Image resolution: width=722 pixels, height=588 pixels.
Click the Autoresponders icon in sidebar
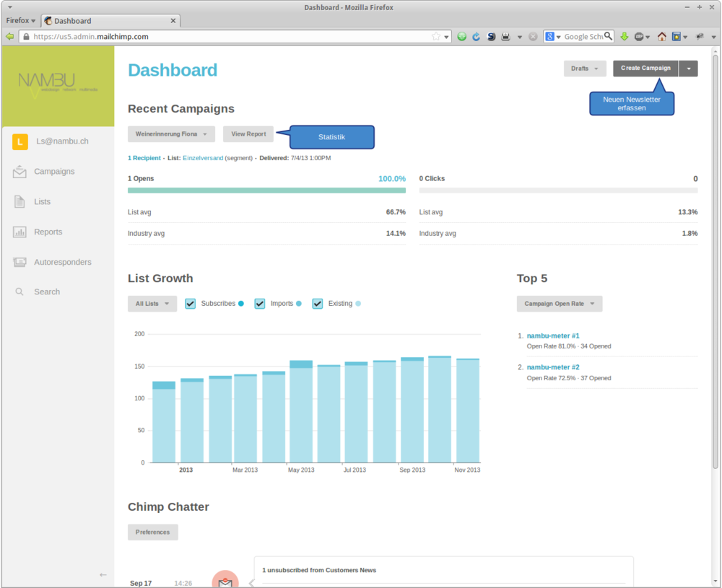coord(19,262)
